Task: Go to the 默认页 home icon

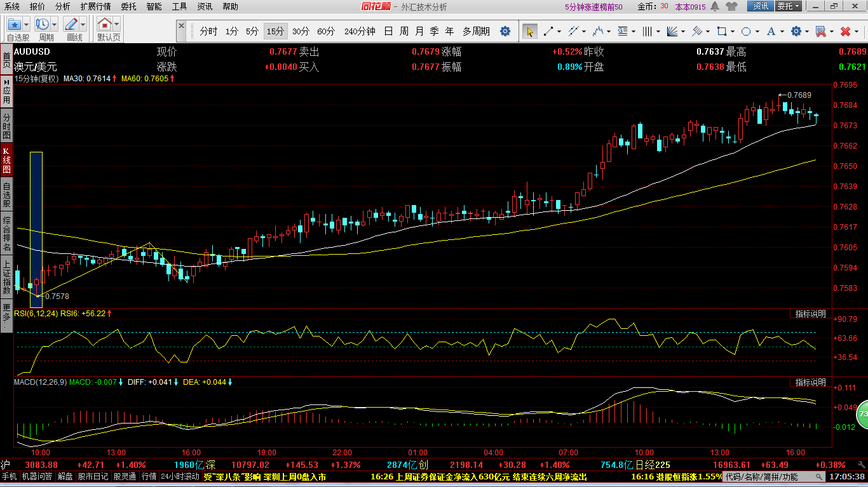Action: click(x=105, y=25)
